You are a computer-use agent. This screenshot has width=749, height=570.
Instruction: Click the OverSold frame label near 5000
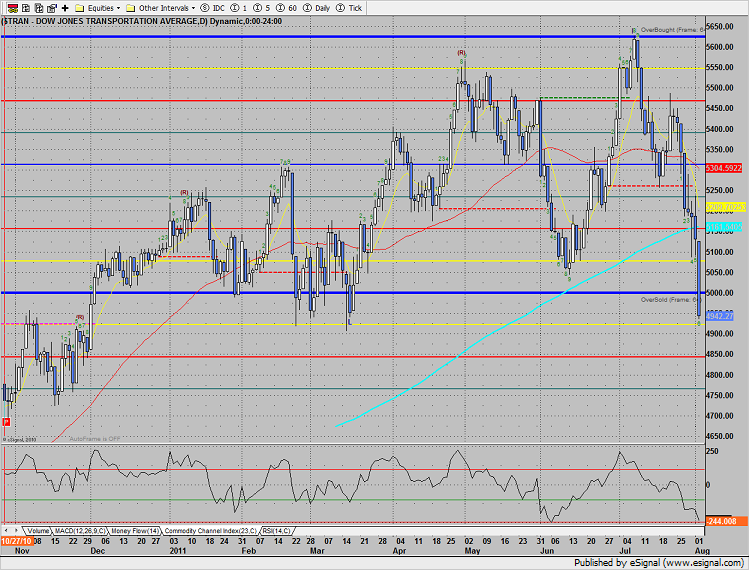click(671, 300)
